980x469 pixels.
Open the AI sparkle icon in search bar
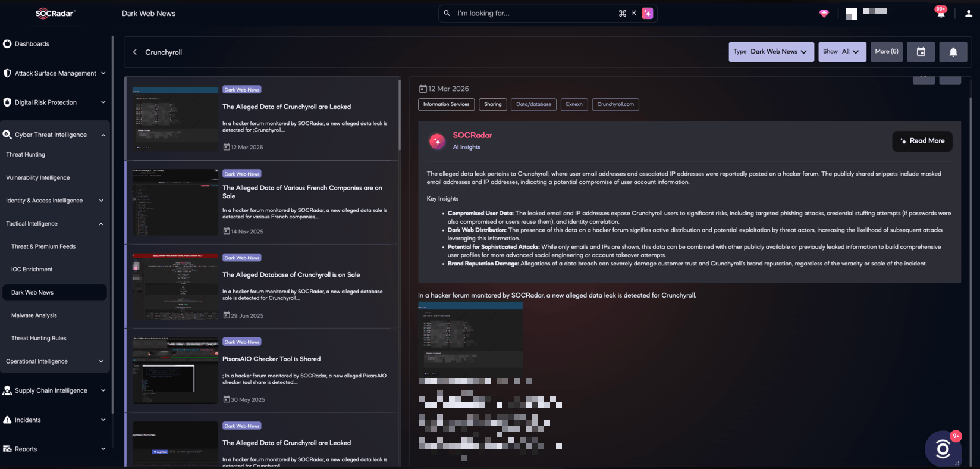click(x=648, y=13)
